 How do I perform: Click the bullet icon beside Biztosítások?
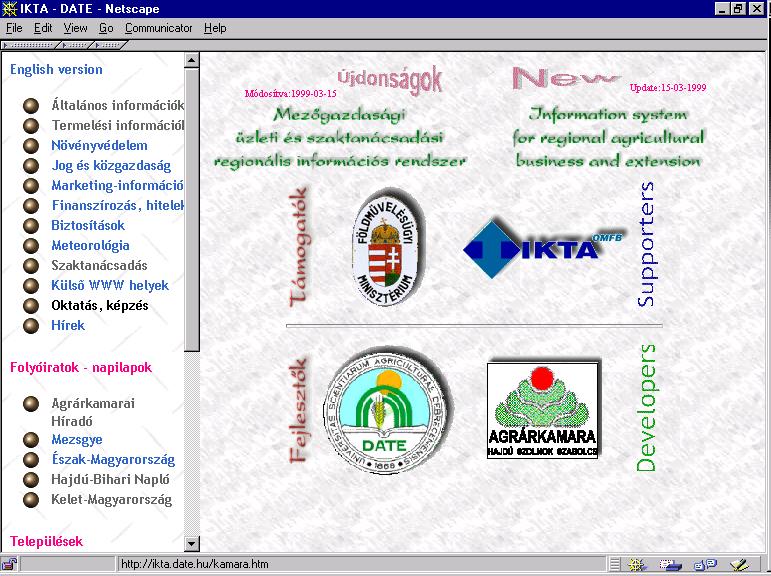point(31,226)
